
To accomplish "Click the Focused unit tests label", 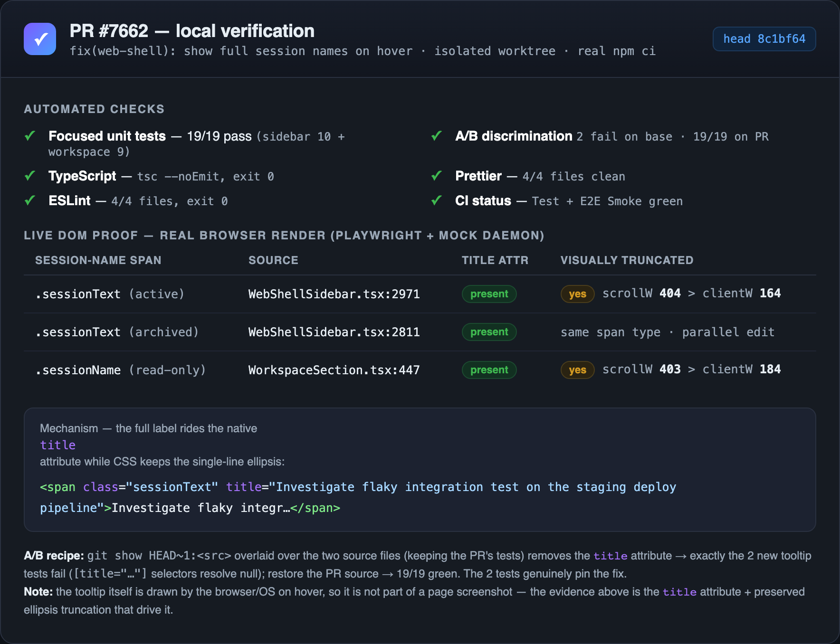I will 107,136.
